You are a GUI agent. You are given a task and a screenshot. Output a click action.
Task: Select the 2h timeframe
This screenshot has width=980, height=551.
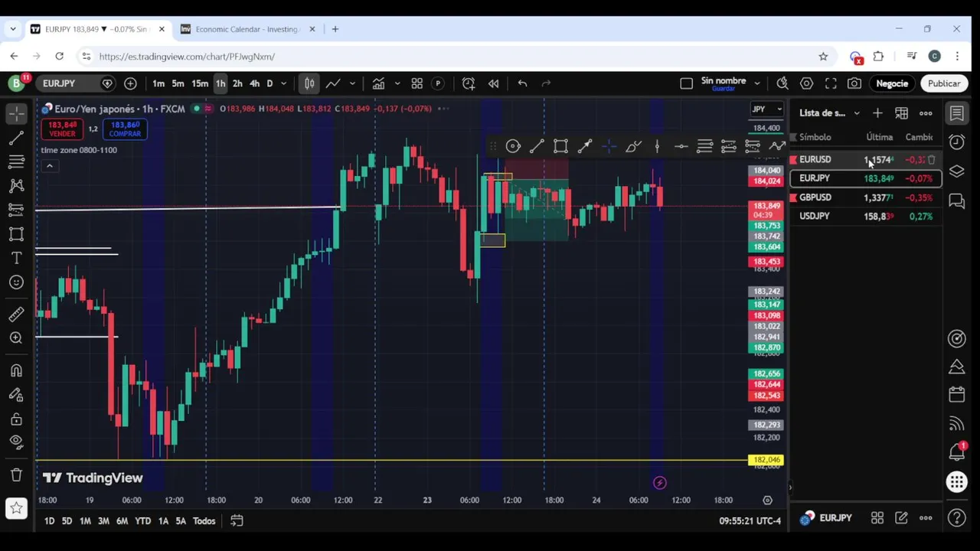pyautogui.click(x=237, y=83)
